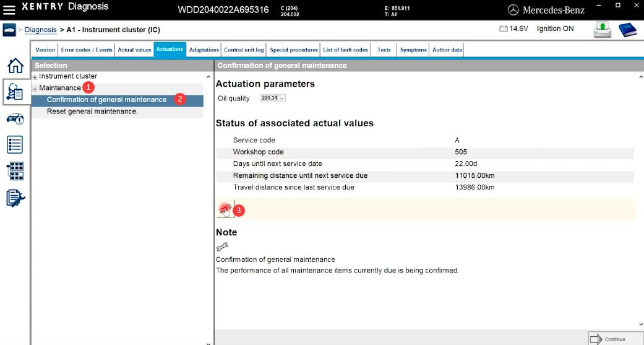Click the Diagnosis breadcrumb link
The width and height of the screenshot is (644, 345).
pyautogui.click(x=41, y=30)
